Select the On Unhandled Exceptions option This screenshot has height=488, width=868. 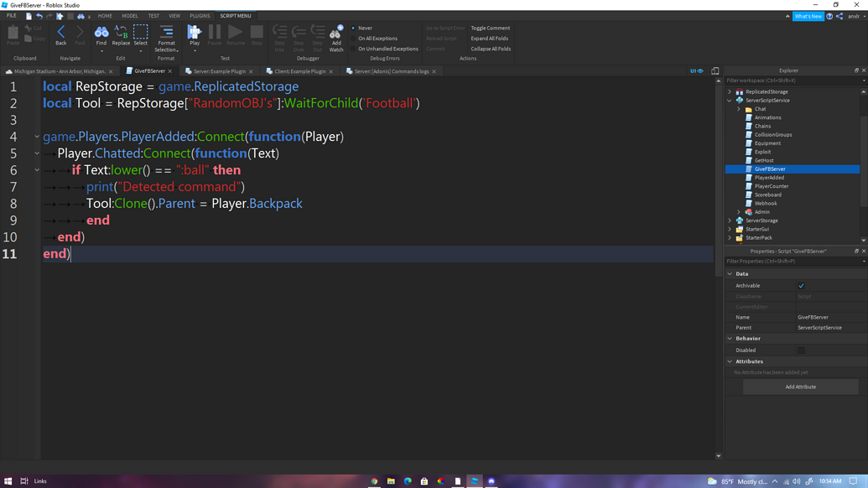click(x=385, y=49)
